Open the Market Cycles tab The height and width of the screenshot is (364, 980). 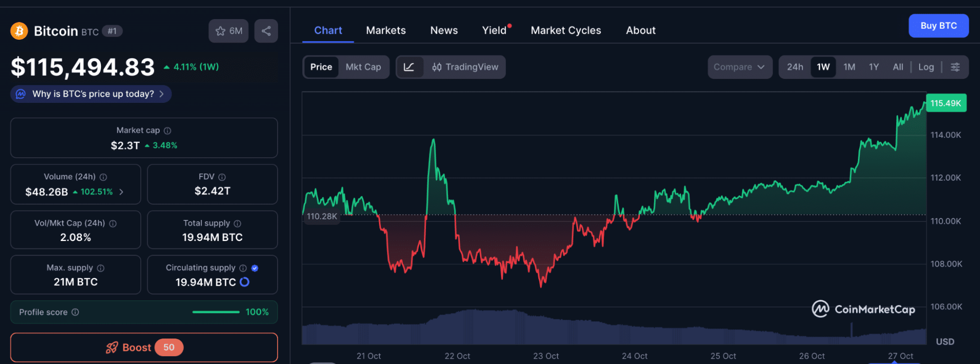coord(566,30)
